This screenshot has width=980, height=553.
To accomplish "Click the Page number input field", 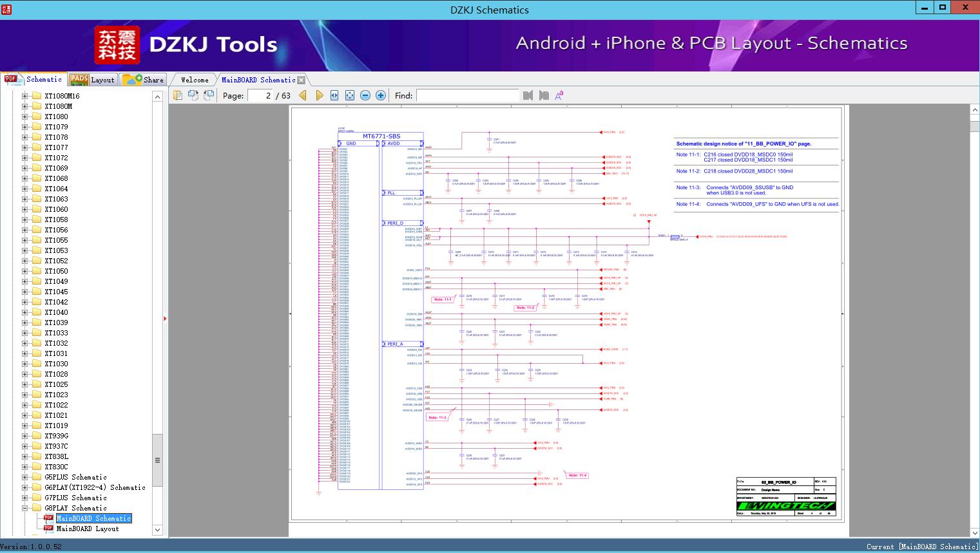I will (260, 95).
